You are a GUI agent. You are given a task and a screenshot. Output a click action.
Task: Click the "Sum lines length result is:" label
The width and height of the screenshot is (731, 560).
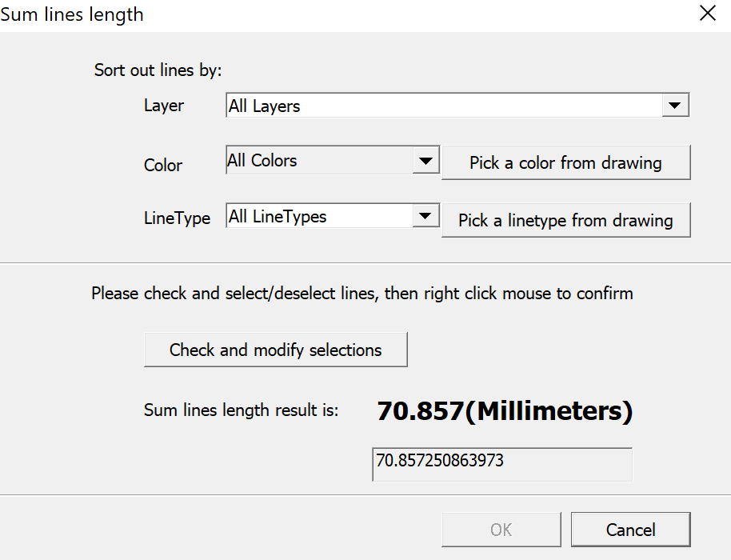click(x=241, y=410)
